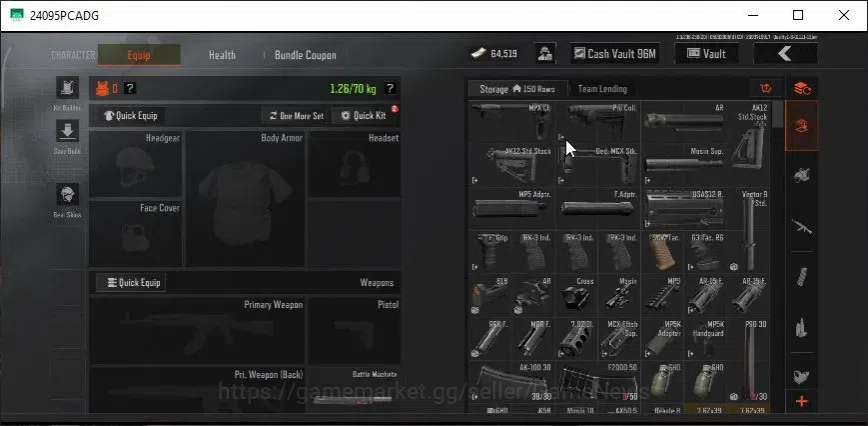868x426 pixels.
Task: Select the tan tactical pistol grip
Action: pos(663,252)
